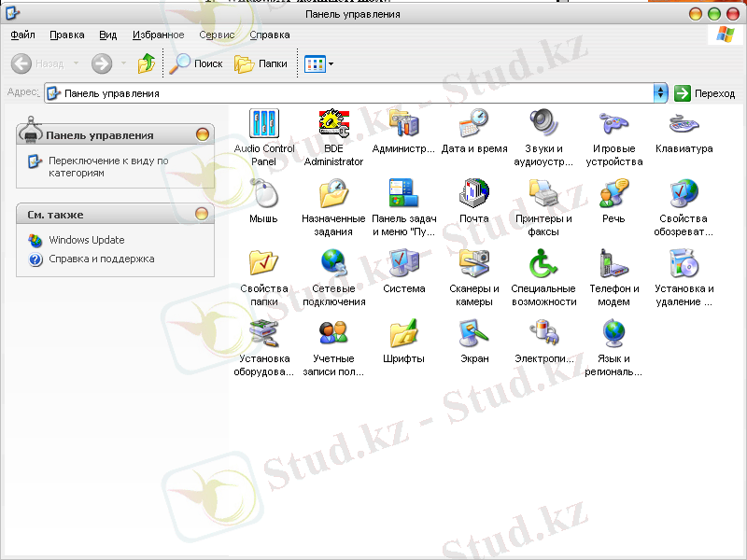This screenshot has width=747, height=560.
Task: Click the views icon button
Action: 315,63
